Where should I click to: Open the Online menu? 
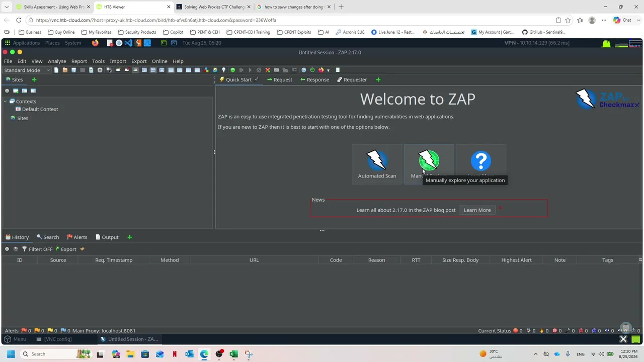(x=159, y=61)
